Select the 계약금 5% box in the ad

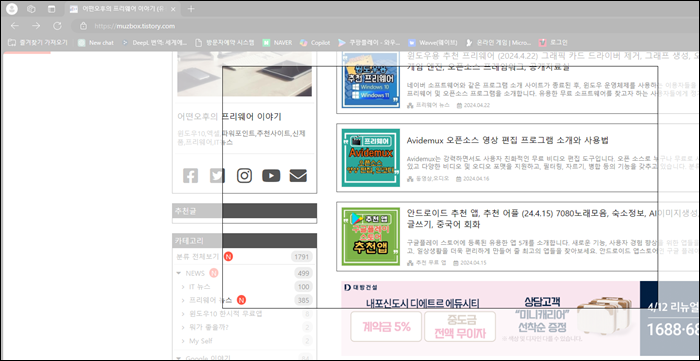click(x=386, y=327)
